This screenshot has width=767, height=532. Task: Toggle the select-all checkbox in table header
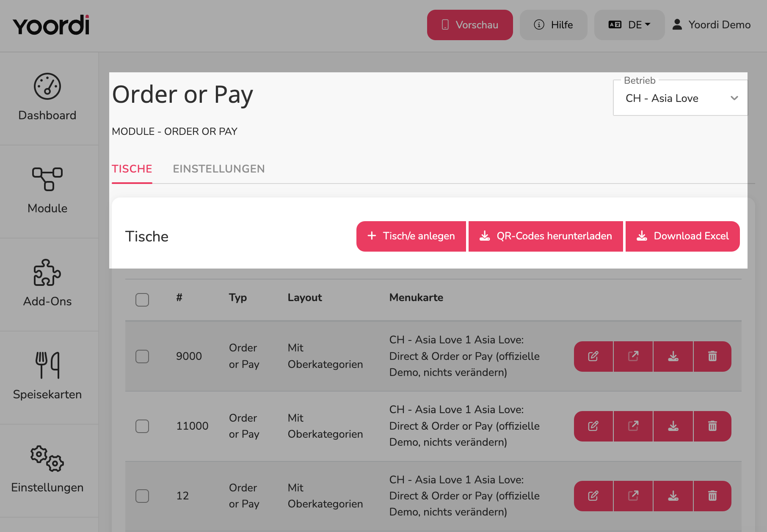142,300
